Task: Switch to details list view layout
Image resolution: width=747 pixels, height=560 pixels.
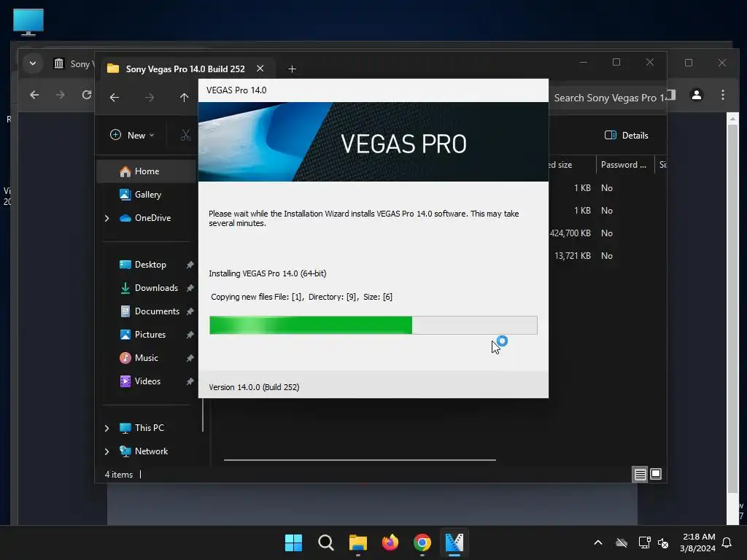Action: tap(640, 474)
